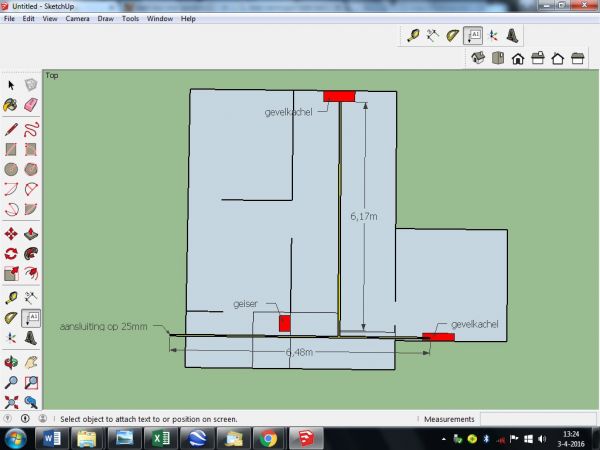Select the Polygon tool
Viewport: 600px width, 450px height.
click(31, 169)
